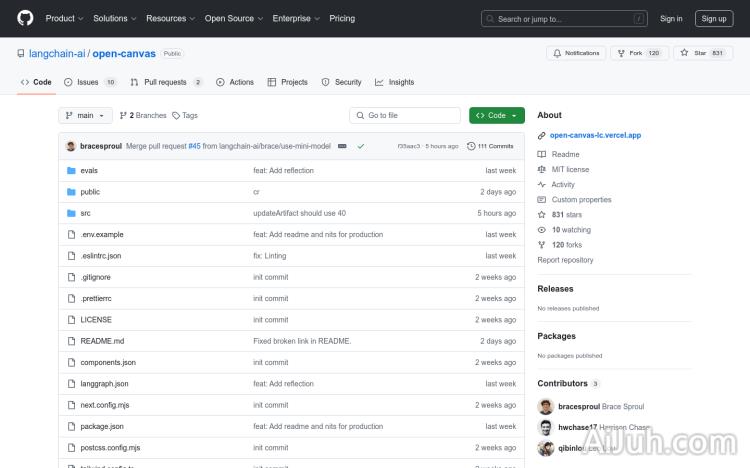The width and height of the screenshot is (750, 468).
Task: Click bracesproul's avatar in Contributors
Action: coord(546,407)
